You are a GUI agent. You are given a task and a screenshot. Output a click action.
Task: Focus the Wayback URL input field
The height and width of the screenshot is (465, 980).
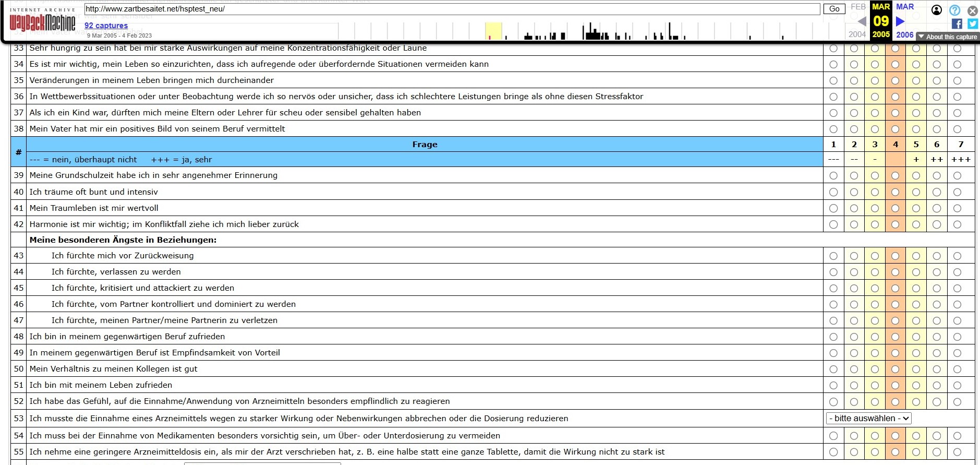(452, 9)
